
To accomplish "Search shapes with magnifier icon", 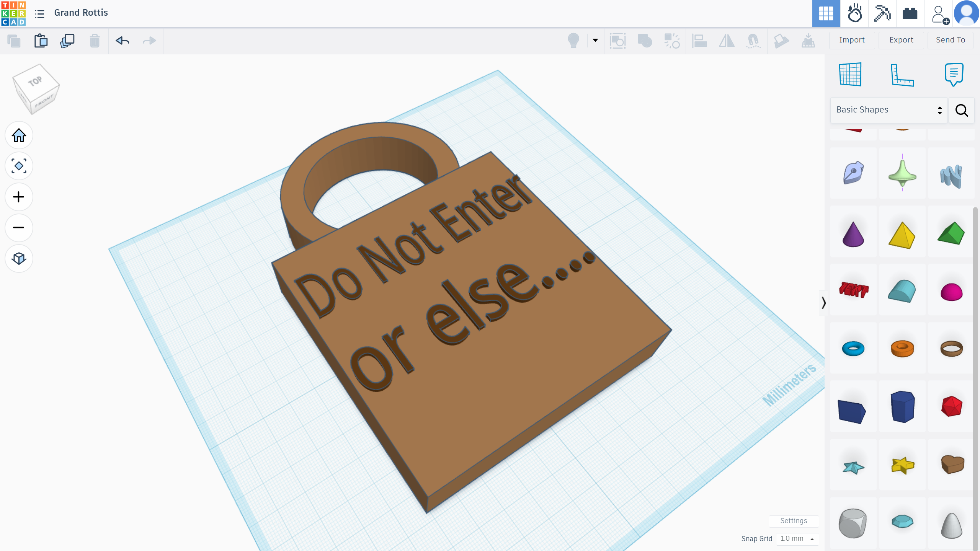I will pyautogui.click(x=962, y=110).
